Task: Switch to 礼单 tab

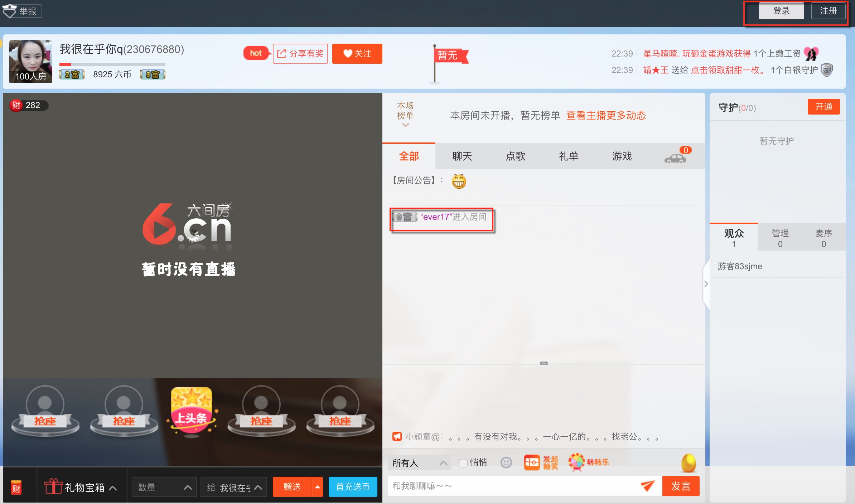Action: pyautogui.click(x=569, y=156)
